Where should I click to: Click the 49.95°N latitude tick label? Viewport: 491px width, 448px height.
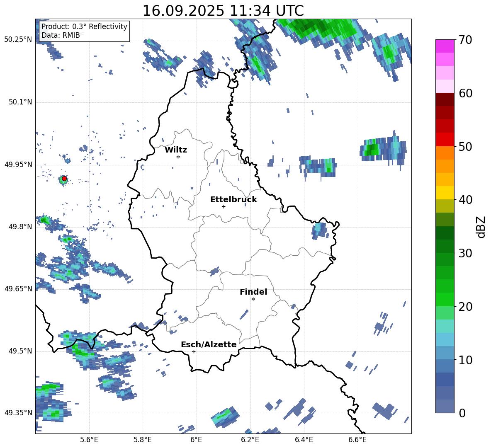tap(18, 164)
